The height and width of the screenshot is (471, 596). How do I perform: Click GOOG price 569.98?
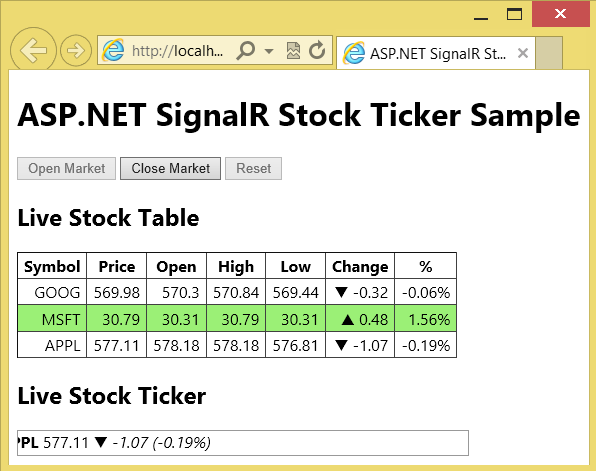(x=117, y=292)
